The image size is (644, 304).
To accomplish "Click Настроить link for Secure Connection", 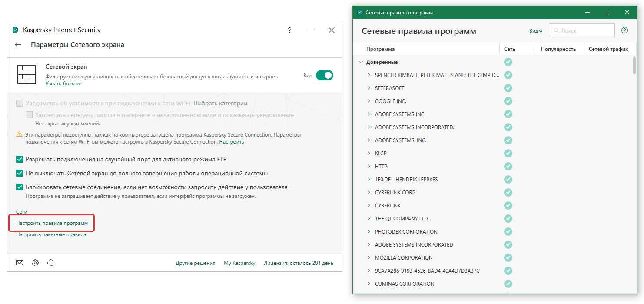I will pyautogui.click(x=232, y=142).
